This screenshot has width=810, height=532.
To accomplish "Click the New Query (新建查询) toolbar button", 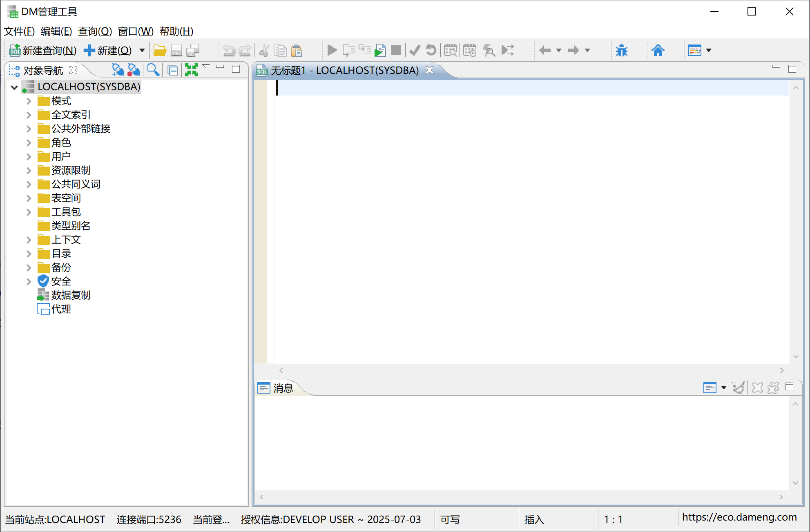I will point(43,50).
